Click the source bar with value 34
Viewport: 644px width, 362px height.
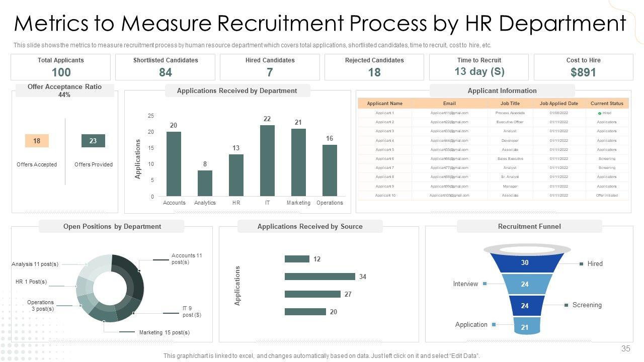pos(320,277)
